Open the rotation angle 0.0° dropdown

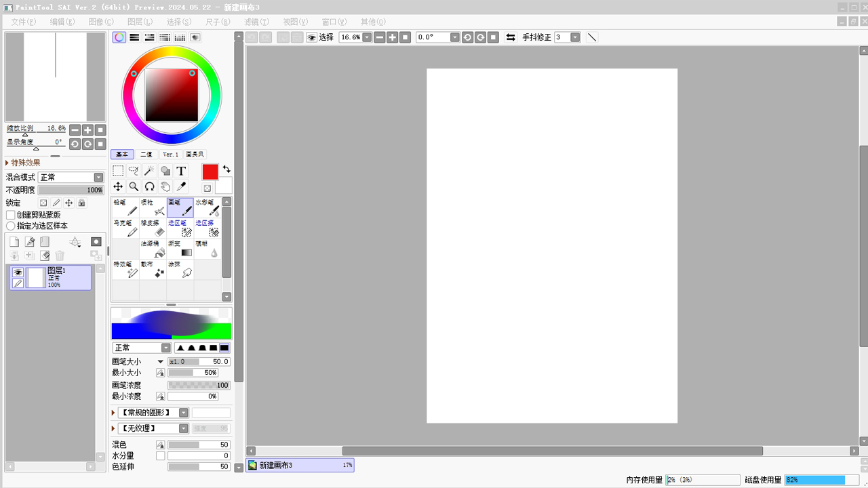point(455,37)
